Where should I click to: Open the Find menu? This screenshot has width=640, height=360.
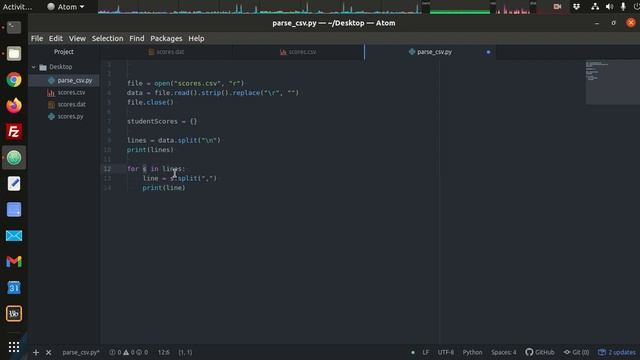click(x=137, y=38)
